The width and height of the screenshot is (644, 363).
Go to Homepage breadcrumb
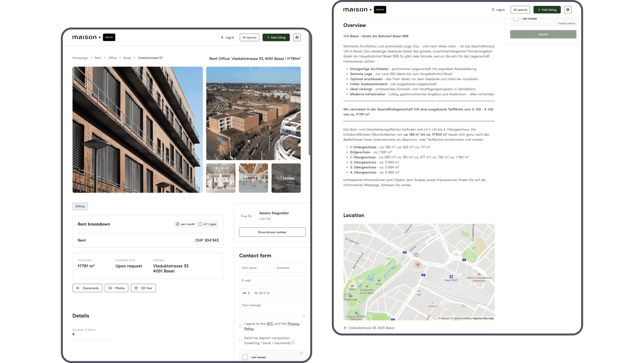(80, 58)
